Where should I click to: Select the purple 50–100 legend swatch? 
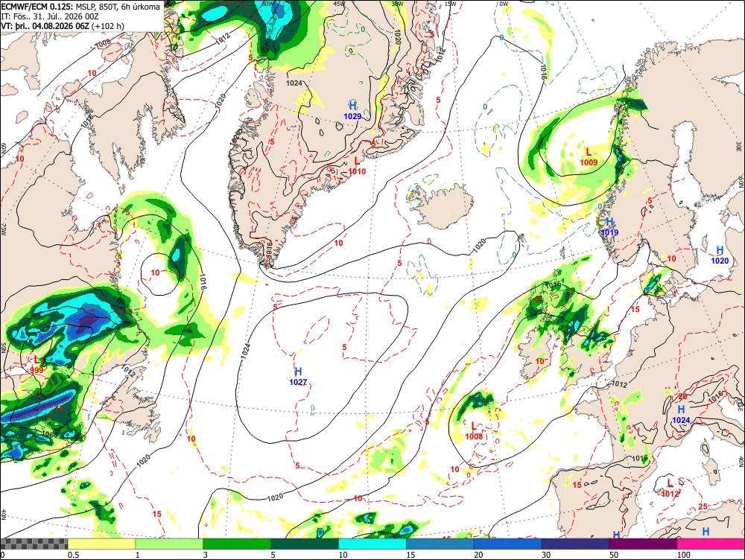644,544
